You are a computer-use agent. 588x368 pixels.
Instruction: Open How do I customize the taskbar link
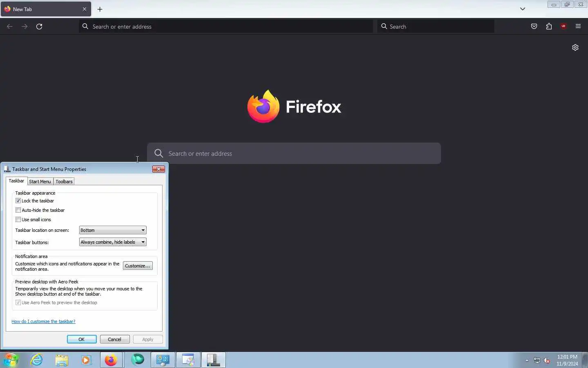click(43, 321)
